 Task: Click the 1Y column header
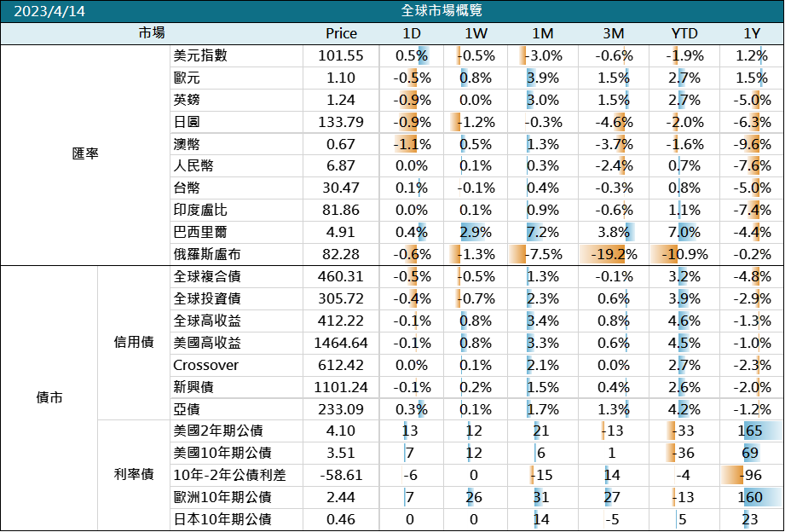coord(752,33)
